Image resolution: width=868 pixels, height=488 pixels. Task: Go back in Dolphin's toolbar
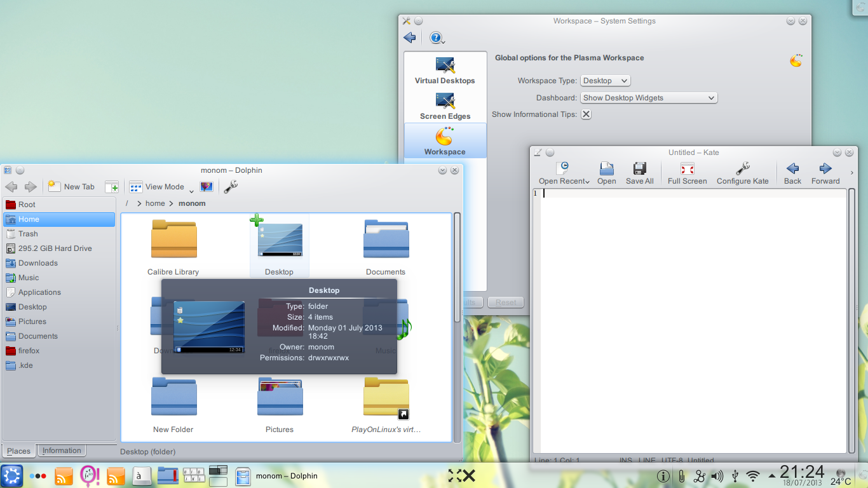(11, 187)
